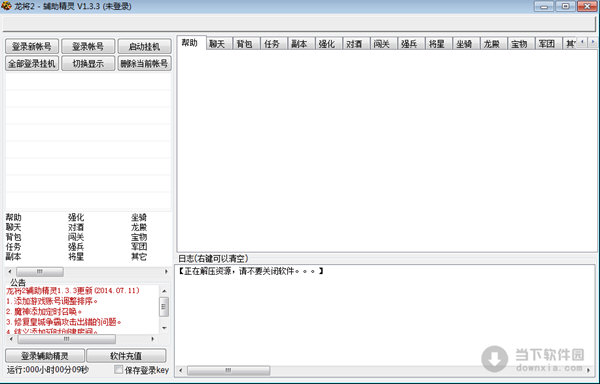Click 对酒 in the left list
Image resolution: width=600 pixels, height=384 pixels.
point(76,227)
